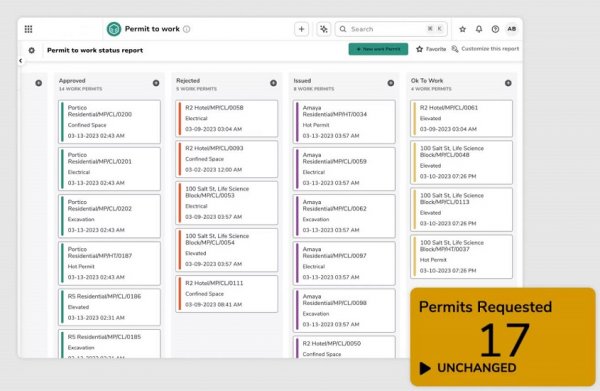The width and height of the screenshot is (600, 391).
Task: Open report settings gear icon
Action: [x=32, y=50]
